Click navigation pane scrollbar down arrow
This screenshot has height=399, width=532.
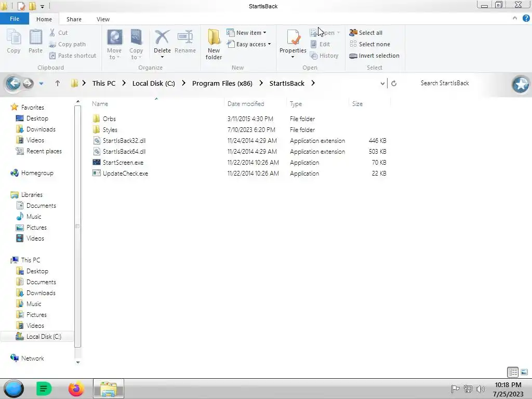[x=78, y=362]
